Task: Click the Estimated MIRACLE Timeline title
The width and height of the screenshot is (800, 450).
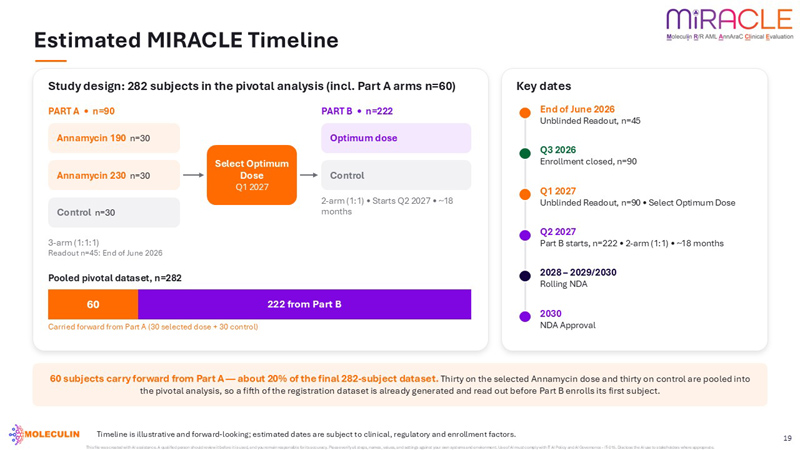Action: pyautogui.click(x=186, y=40)
